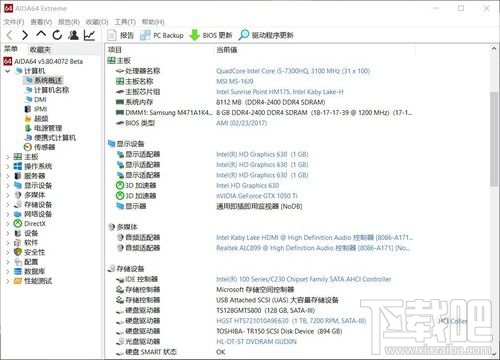Select 超频 tree item
Image resolution: width=500 pixels, height=360 pixels.
click(37, 119)
